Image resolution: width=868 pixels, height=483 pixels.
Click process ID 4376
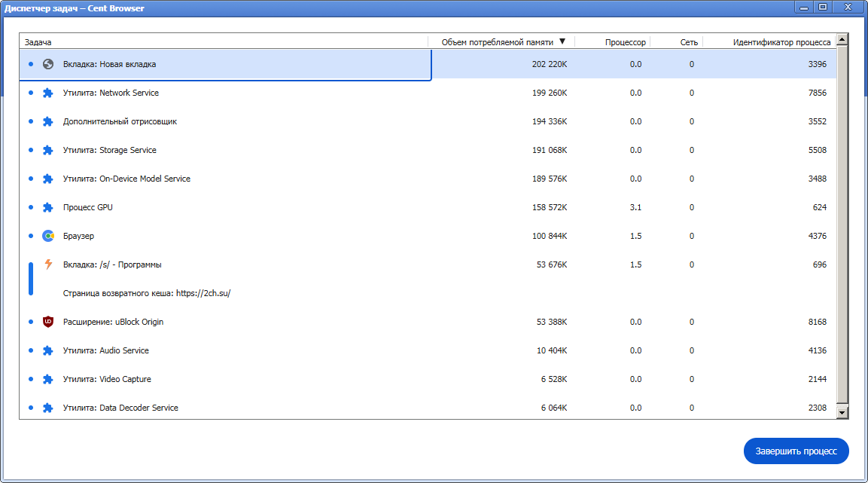817,236
